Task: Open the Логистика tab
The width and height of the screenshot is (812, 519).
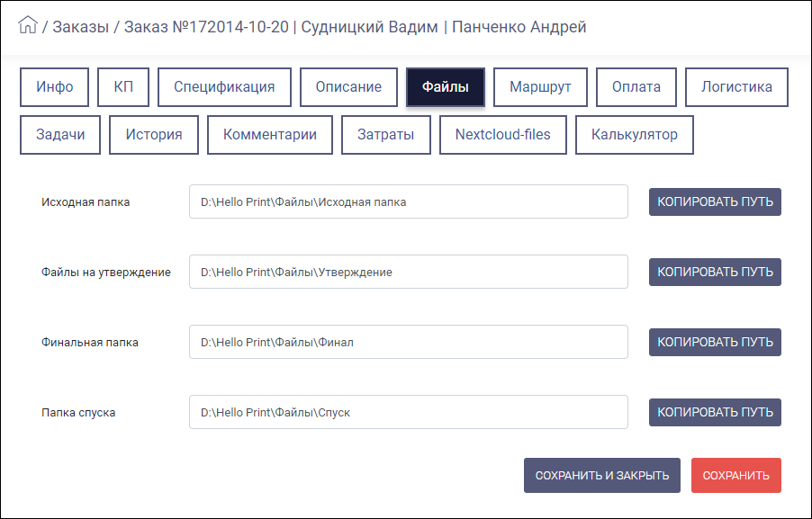Action: 736,87
